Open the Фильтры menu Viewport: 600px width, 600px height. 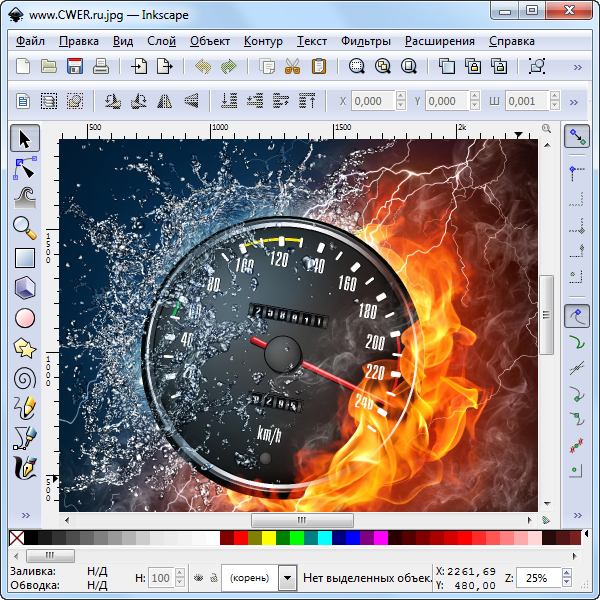pyautogui.click(x=365, y=41)
